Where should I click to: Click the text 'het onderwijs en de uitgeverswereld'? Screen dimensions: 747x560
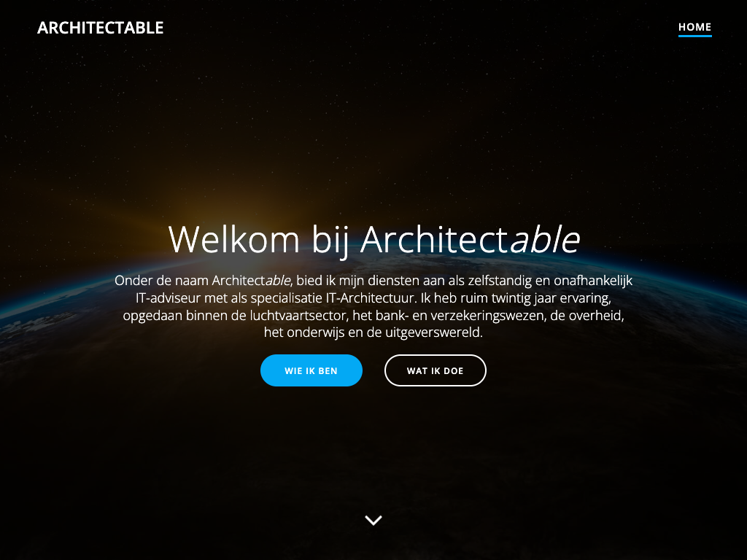[x=373, y=332]
